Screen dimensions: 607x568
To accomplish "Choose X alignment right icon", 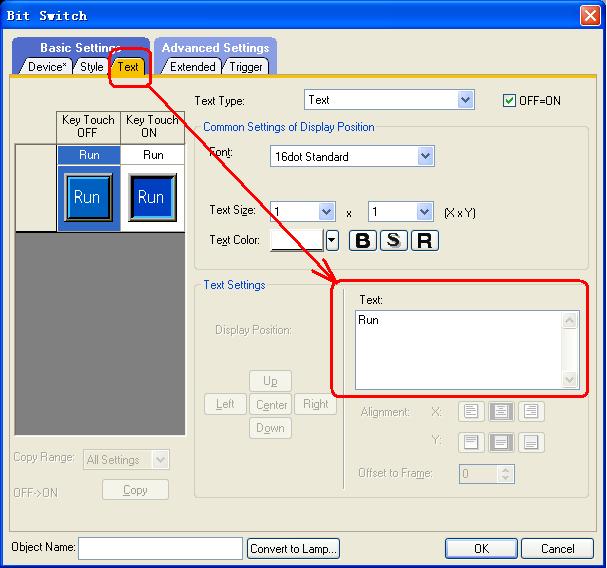I will click(x=531, y=411).
